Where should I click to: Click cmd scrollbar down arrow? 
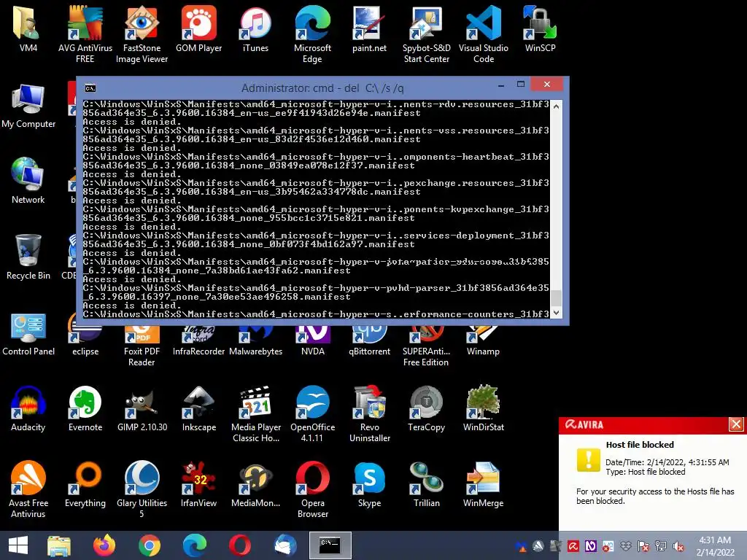(556, 313)
